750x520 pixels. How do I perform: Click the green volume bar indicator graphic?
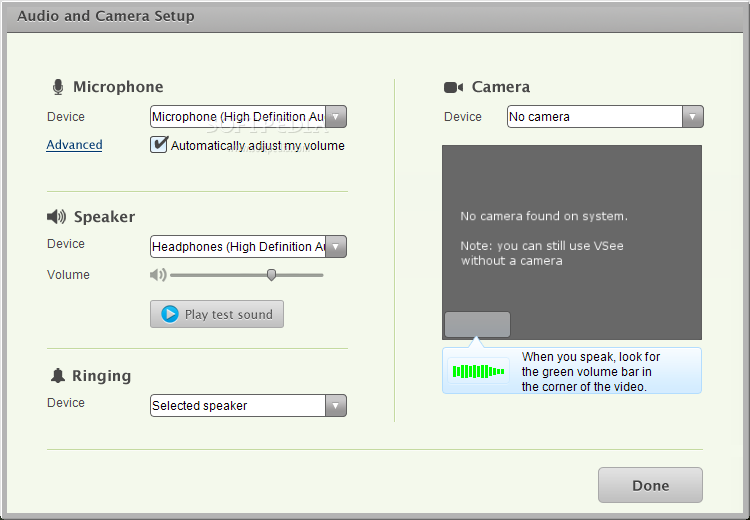478,371
